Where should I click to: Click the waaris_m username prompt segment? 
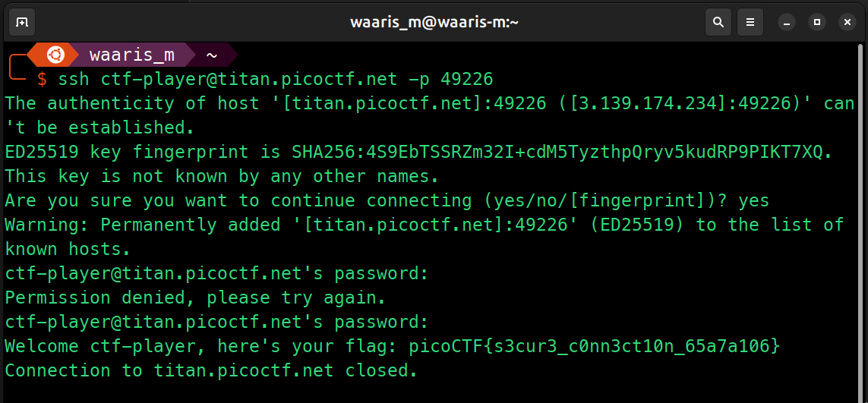131,55
